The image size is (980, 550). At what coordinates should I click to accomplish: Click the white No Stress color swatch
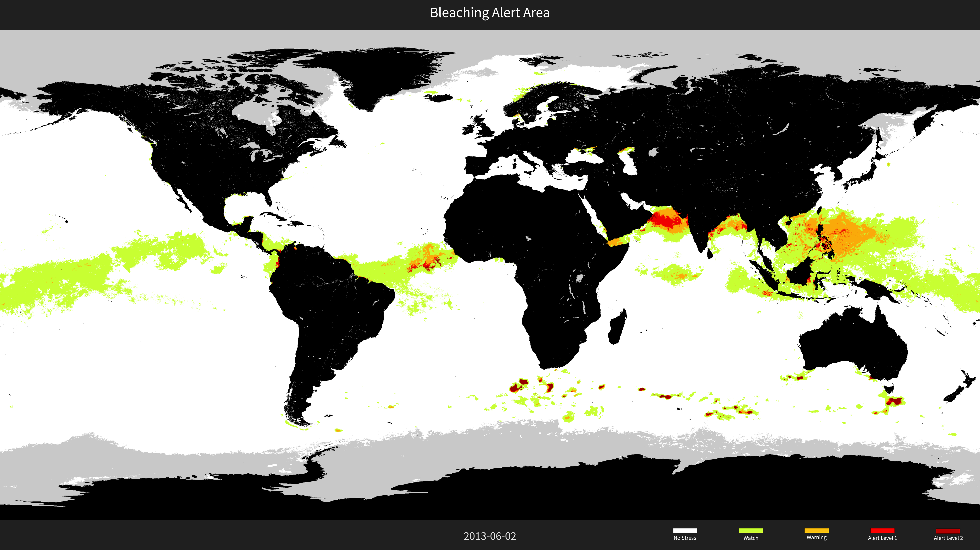(x=685, y=531)
